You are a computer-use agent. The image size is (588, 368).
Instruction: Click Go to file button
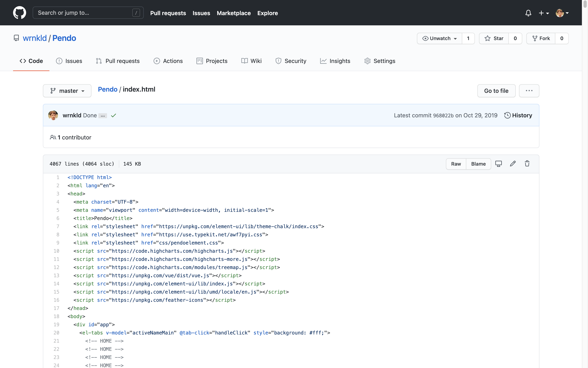point(496,91)
